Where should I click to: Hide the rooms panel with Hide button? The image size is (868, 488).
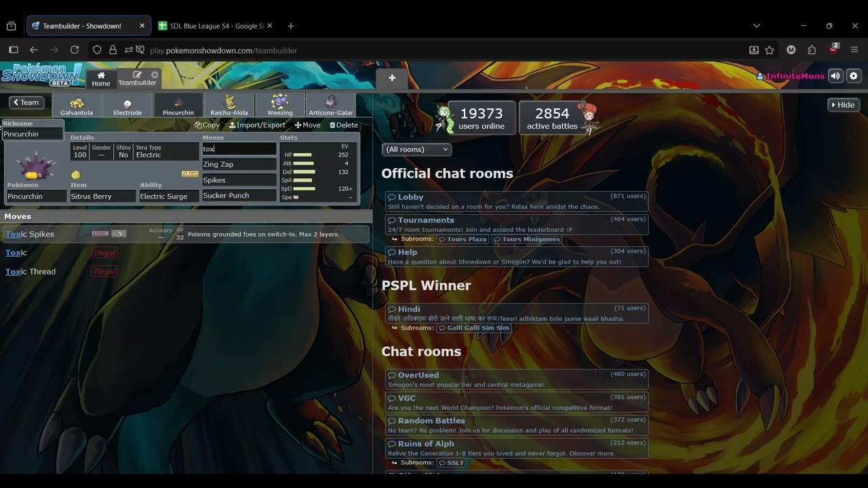pos(843,105)
